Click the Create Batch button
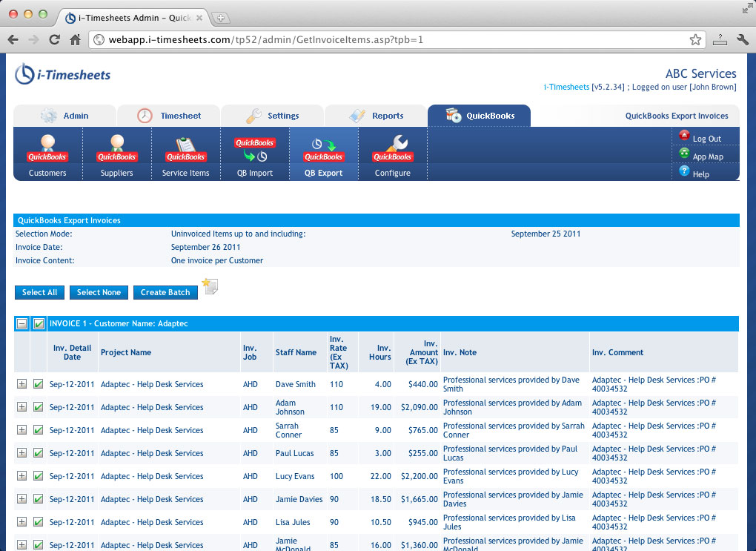Viewport: 756px width, 551px height. click(x=165, y=292)
